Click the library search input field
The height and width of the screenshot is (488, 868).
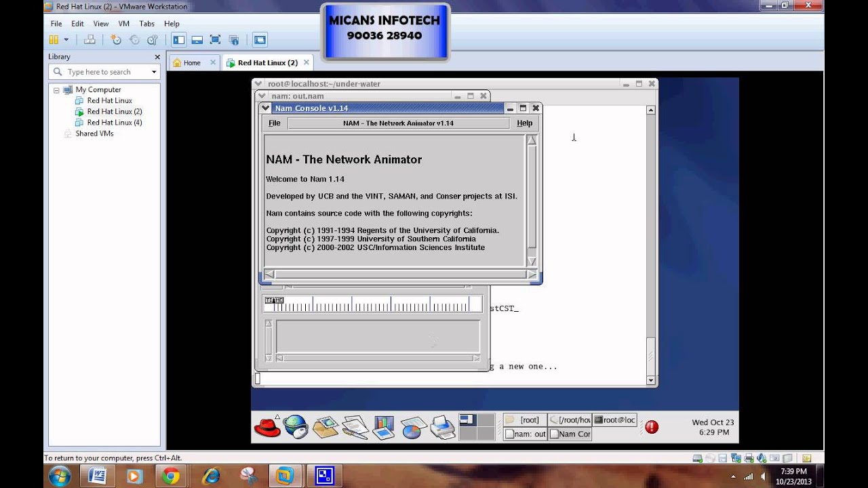click(x=105, y=72)
